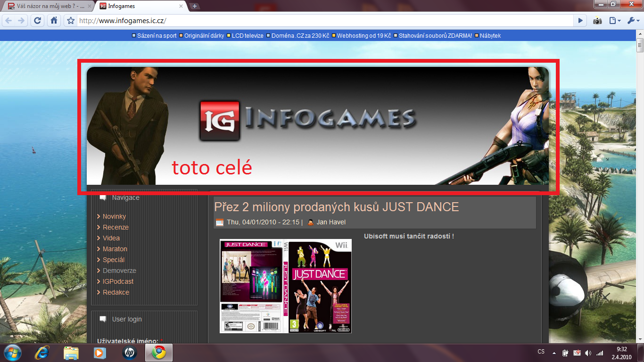
Task: View the Just Dance Wii cover image
Action: pos(286,286)
